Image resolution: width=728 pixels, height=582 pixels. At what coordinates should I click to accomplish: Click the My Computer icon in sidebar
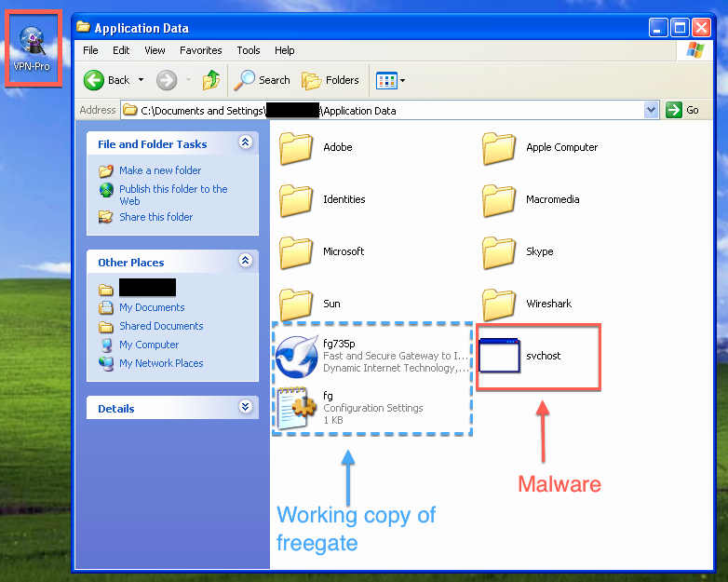click(x=106, y=345)
